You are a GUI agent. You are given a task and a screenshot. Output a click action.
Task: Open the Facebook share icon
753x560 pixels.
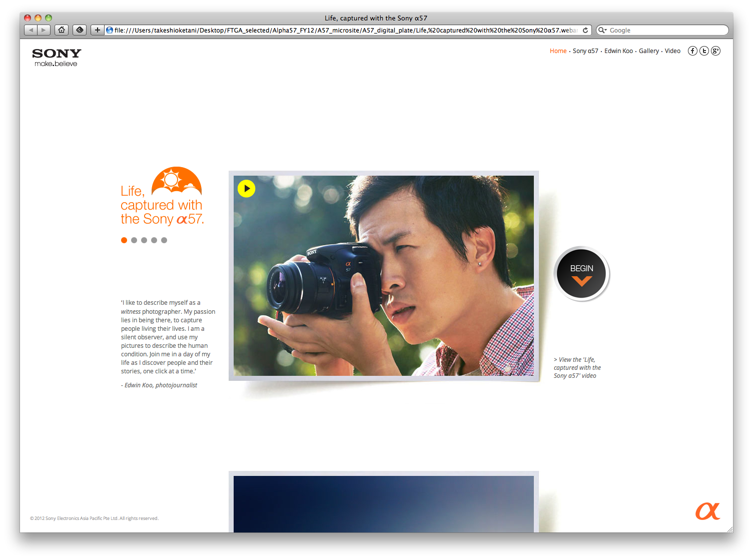pyautogui.click(x=692, y=51)
